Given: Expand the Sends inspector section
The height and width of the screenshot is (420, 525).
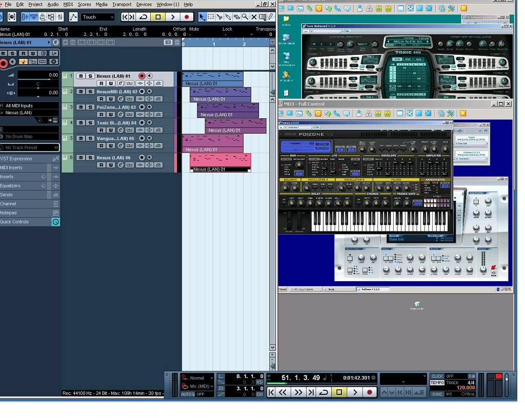Looking at the screenshot, I should click(x=30, y=195).
